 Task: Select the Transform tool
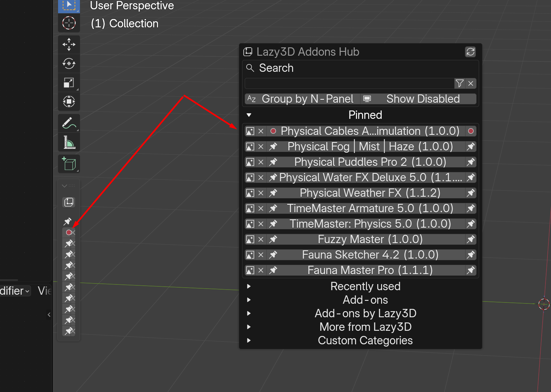[x=69, y=101]
